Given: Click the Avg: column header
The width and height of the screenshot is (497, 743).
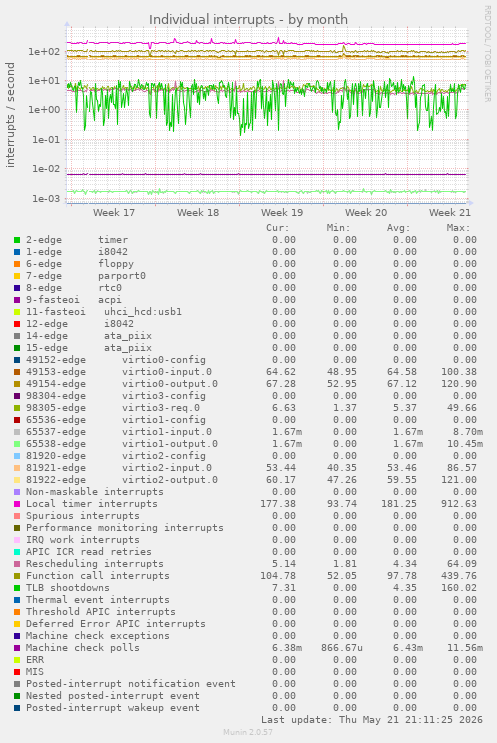Looking at the screenshot, I should pyautogui.click(x=398, y=228).
